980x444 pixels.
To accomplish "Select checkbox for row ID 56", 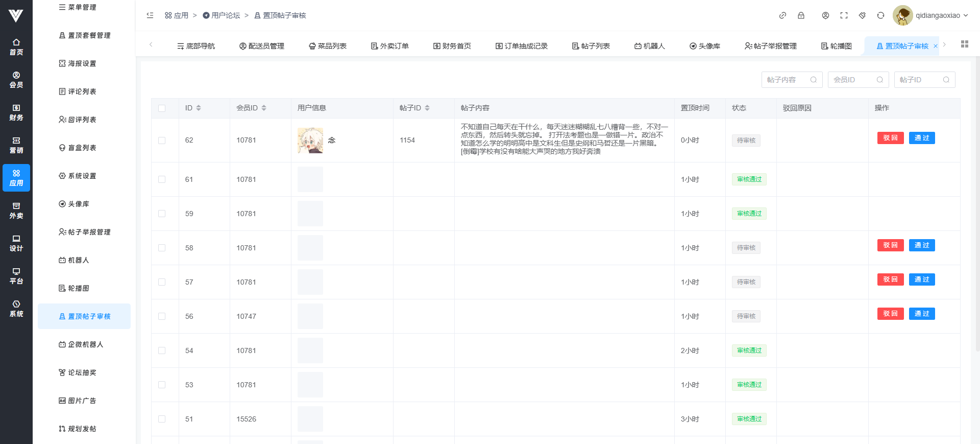I will click(x=162, y=316).
